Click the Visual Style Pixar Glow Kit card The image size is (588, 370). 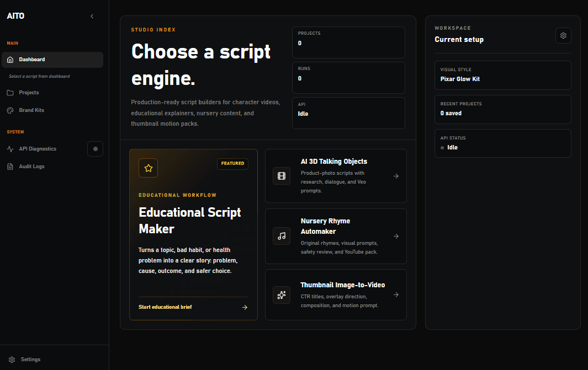point(503,76)
